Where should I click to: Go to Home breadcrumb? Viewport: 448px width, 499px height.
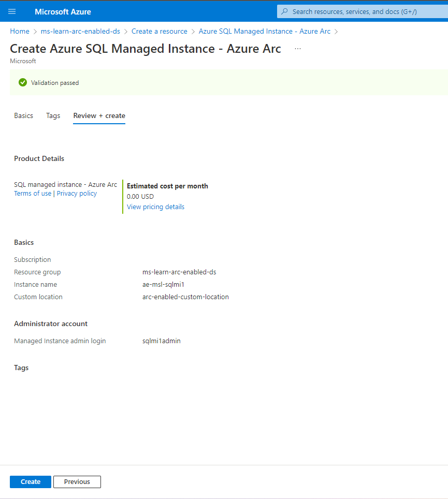tap(20, 31)
